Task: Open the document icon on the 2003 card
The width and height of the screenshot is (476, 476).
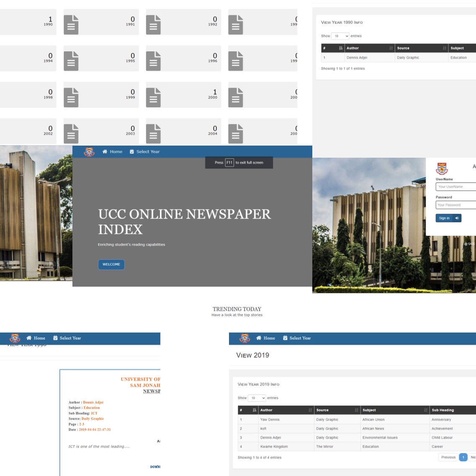Action: pyautogui.click(x=71, y=133)
